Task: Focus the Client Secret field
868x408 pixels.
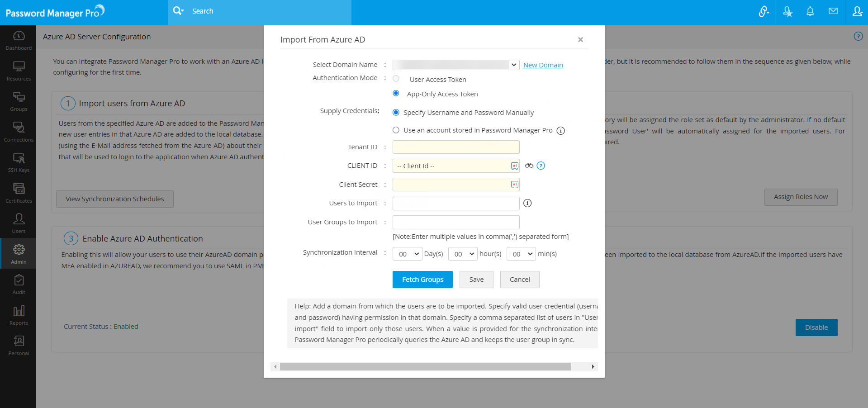Action: [x=456, y=185]
